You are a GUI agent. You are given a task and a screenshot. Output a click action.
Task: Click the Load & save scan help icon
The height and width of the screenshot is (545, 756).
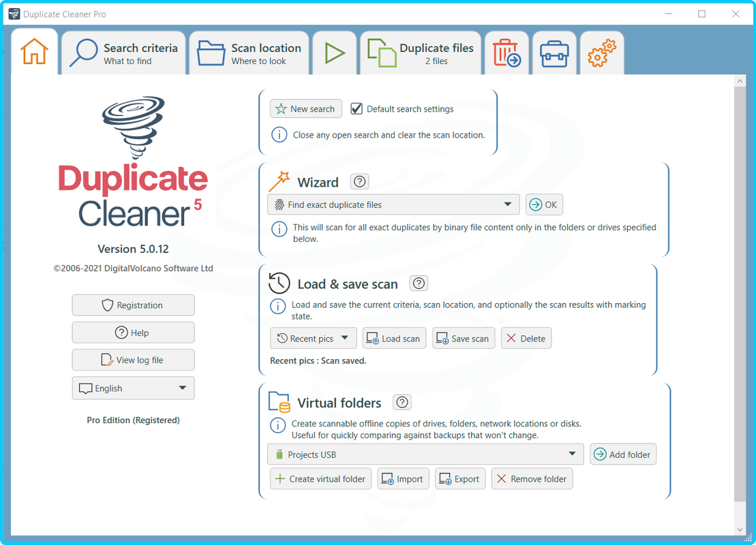419,283
